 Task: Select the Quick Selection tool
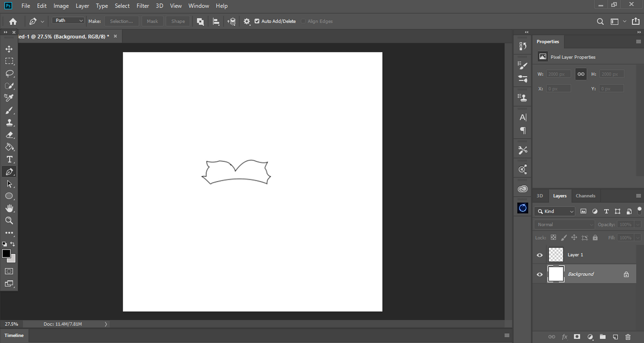point(9,85)
